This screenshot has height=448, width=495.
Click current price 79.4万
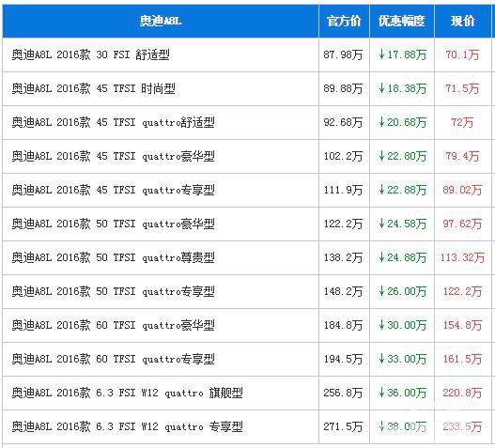(462, 156)
